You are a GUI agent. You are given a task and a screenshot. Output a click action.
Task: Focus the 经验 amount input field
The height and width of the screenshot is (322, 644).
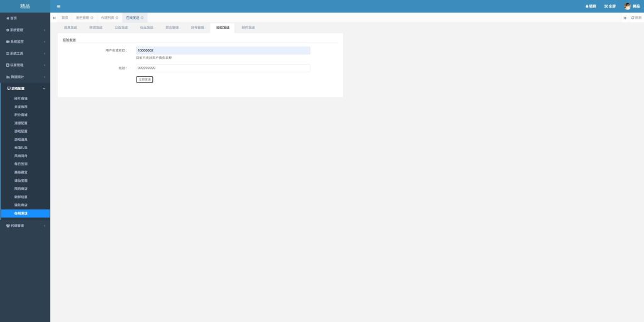(223, 68)
